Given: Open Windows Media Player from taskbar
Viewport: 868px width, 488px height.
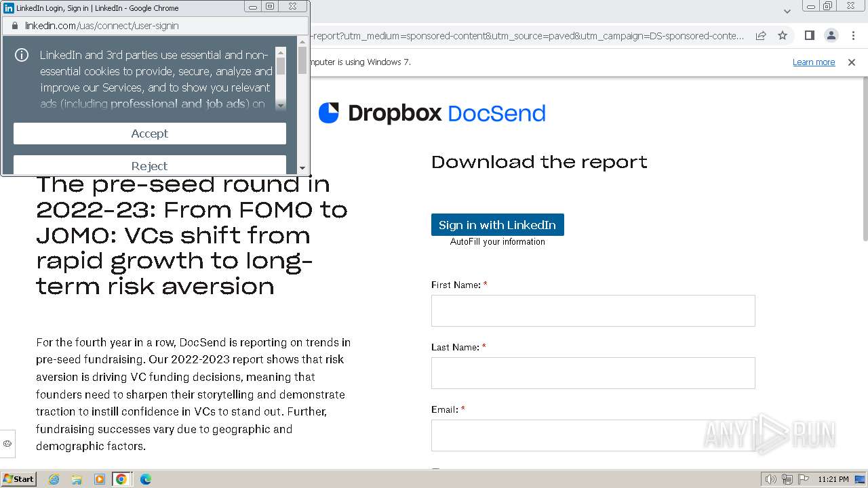Looking at the screenshot, I should (99, 479).
